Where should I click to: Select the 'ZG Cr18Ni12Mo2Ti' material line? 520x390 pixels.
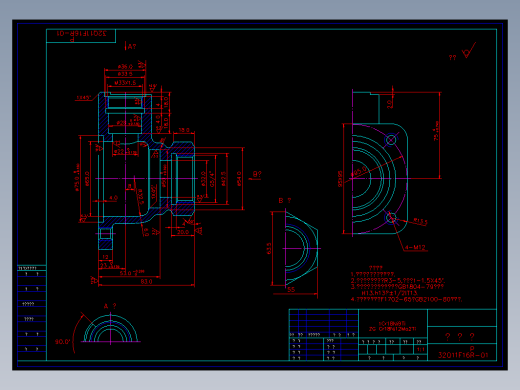392,329
